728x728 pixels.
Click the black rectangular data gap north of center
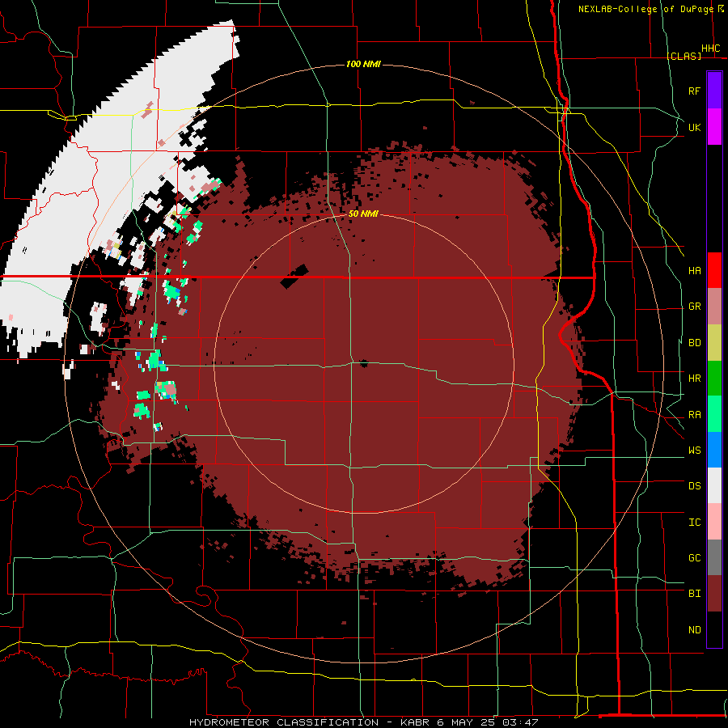294,277
